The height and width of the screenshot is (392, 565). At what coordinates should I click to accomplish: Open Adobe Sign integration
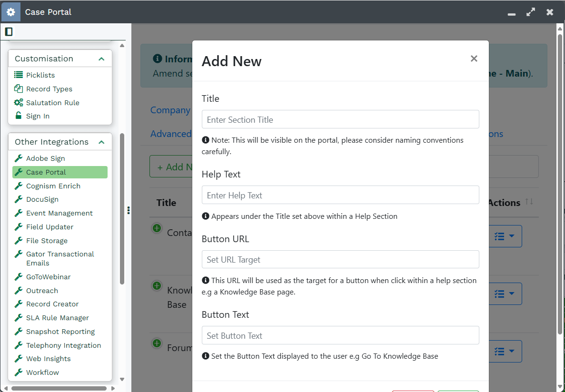[45, 158]
